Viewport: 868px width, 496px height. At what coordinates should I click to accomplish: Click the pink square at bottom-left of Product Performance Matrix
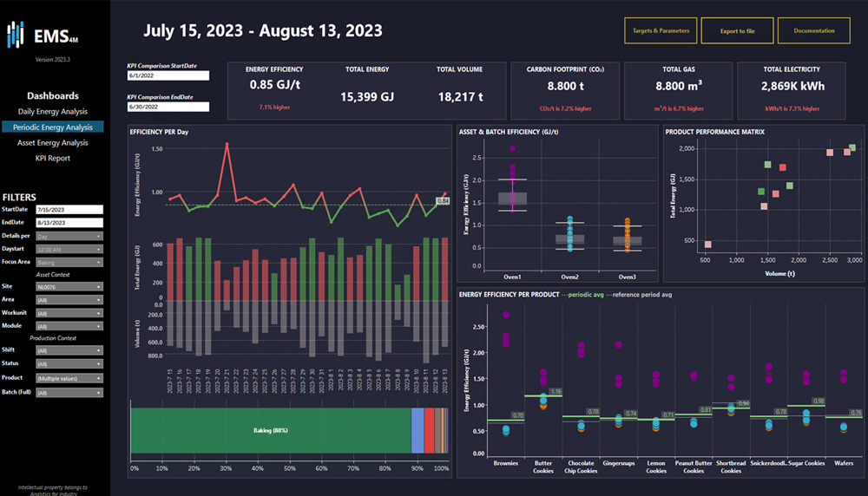pyautogui.click(x=707, y=245)
